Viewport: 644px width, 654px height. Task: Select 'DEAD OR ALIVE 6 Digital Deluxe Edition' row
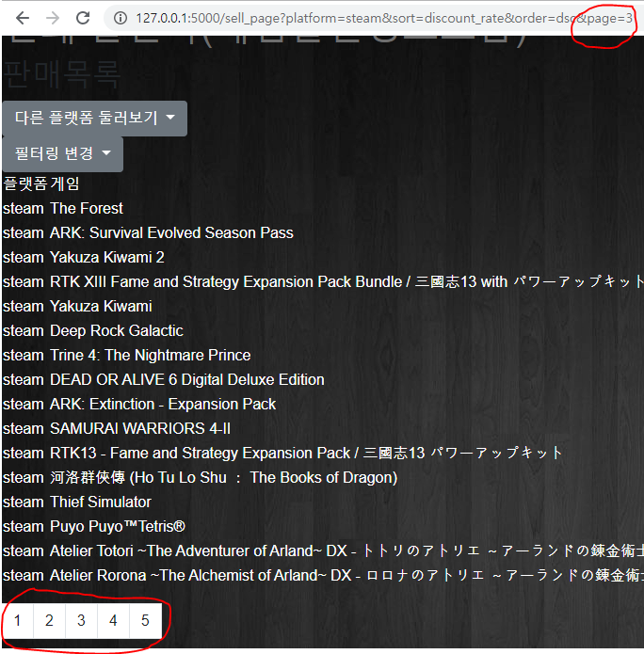pyautogui.click(x=164, y=380)
